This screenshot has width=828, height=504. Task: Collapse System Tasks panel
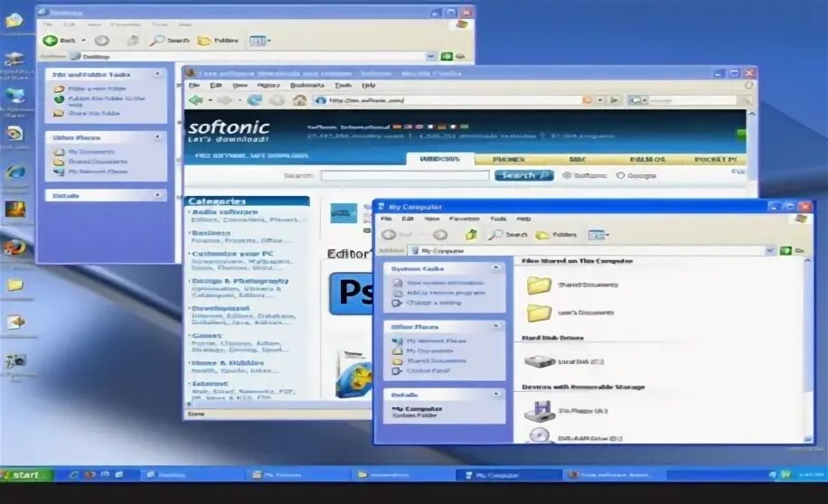496,268
